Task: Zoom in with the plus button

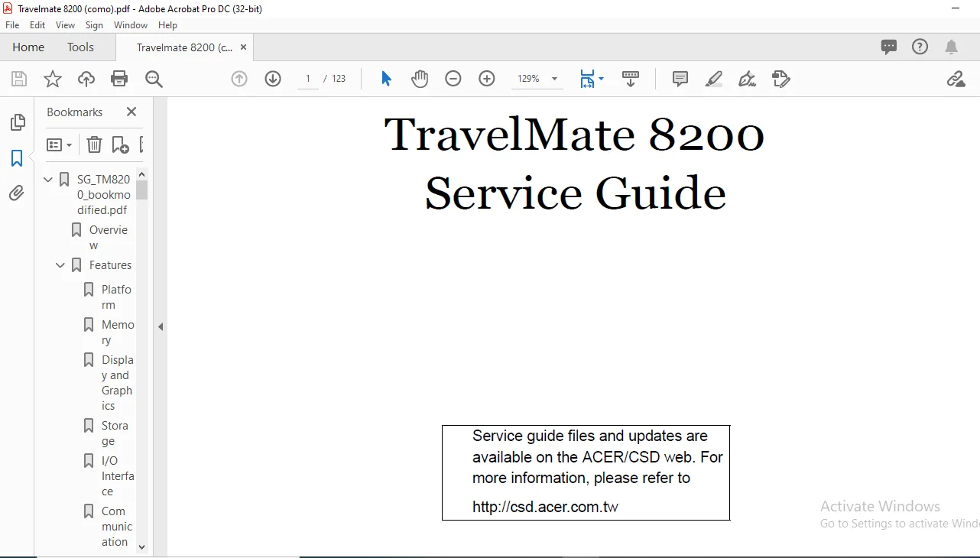Action: [487, 79]
